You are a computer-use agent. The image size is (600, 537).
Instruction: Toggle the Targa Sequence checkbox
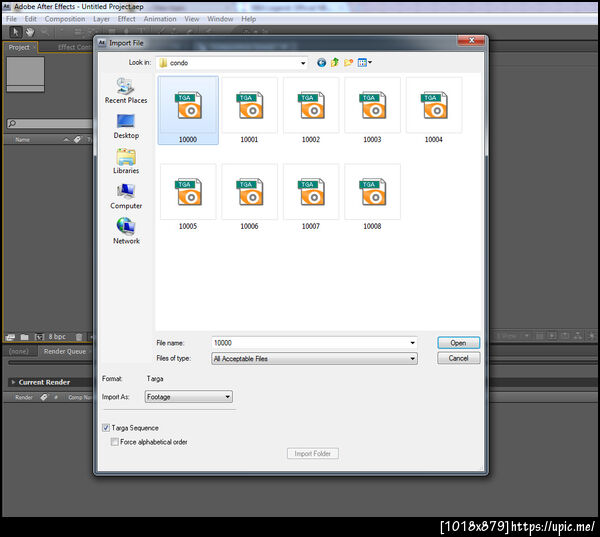pyautogui.click(x=106, y=428)
